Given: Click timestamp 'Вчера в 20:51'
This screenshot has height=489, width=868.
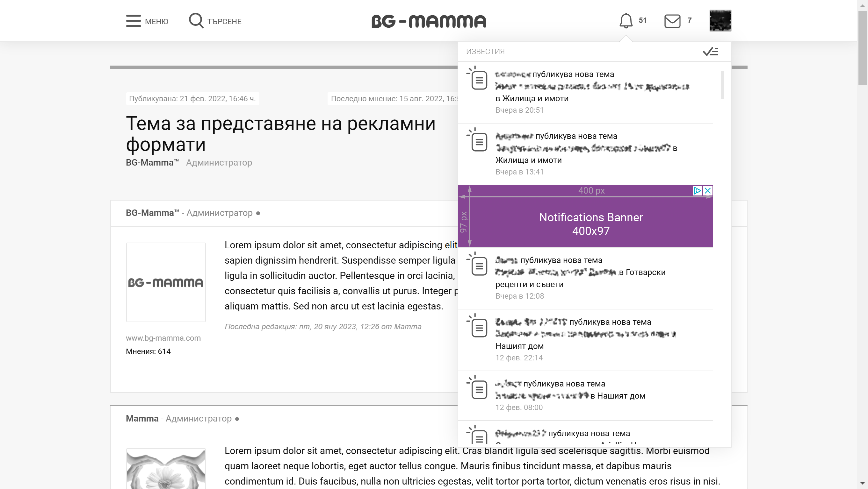Looking at the screenshot, I should click(519, 110).
